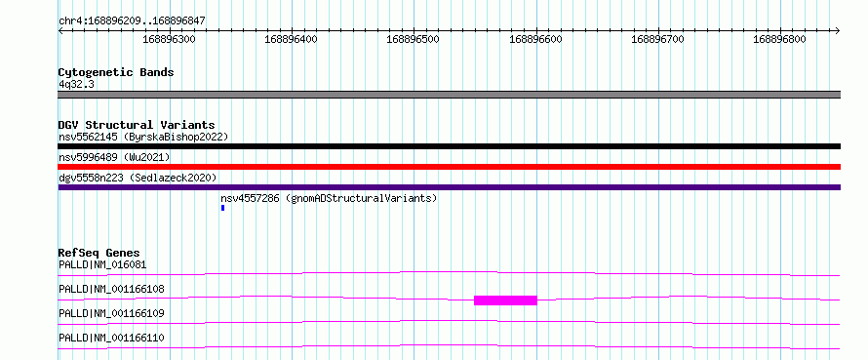Viewport: 868px width, 360px height.
Task: Click ruler position 168896400
Action: pyautogui.click(x=292, y=39)
